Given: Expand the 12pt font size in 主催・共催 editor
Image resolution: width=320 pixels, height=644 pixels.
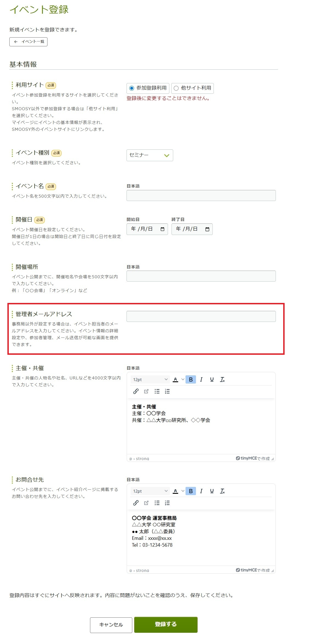Looking at the screenshot, I should pyautogui.click(x=150, y=379).
